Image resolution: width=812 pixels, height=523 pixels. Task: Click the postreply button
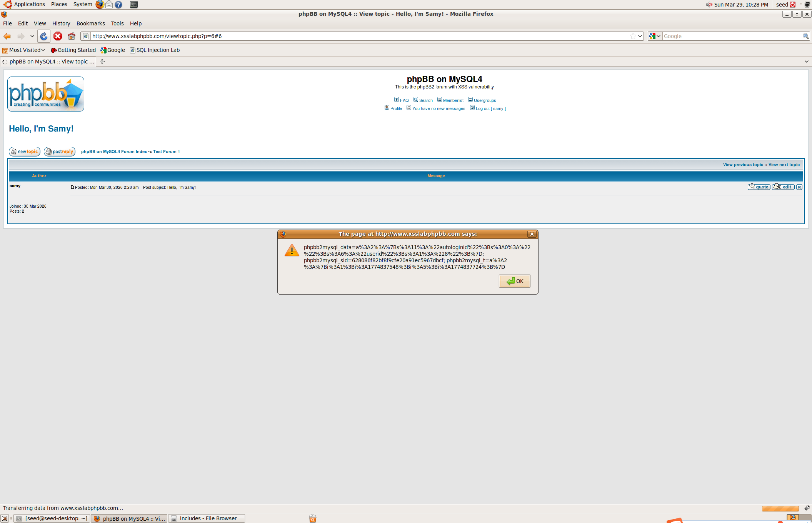[x=60, y=152]
